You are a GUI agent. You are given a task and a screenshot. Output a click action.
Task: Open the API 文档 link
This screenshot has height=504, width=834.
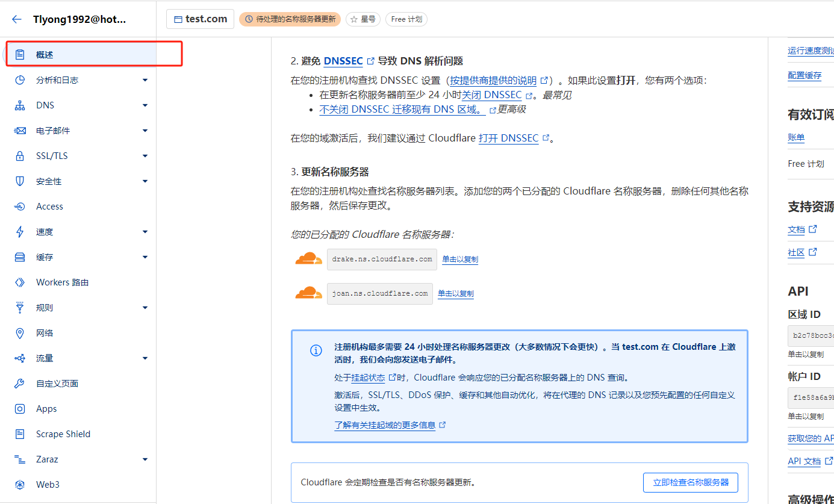(x=804, y=461)
